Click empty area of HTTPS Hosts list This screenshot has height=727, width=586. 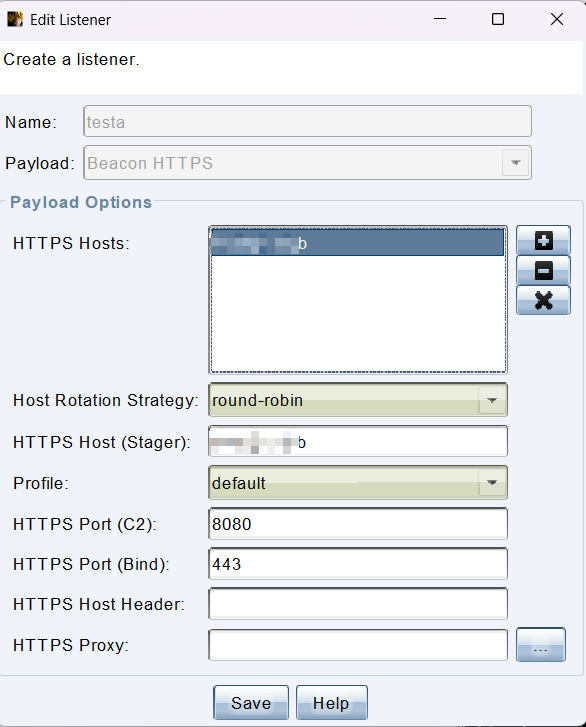click(357, 313)
